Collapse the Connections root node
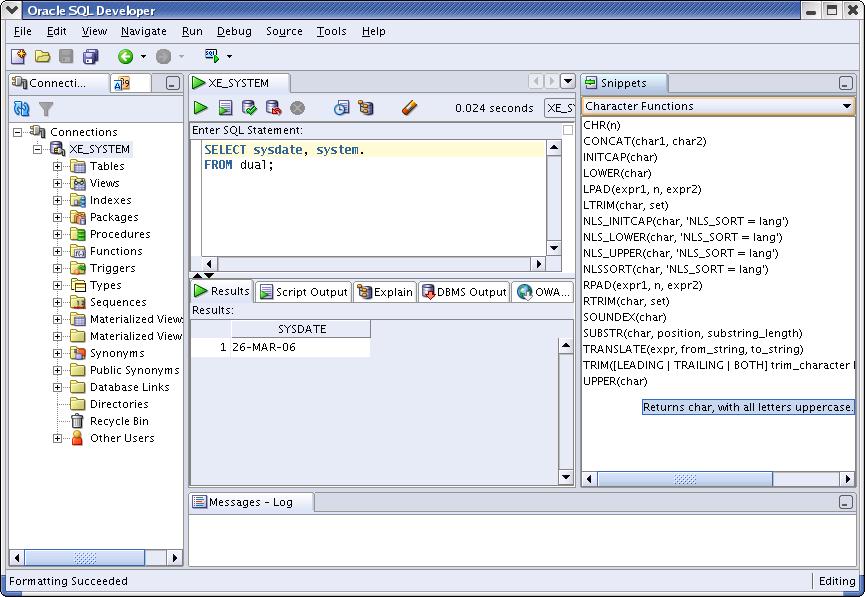 tap(18, 132)
